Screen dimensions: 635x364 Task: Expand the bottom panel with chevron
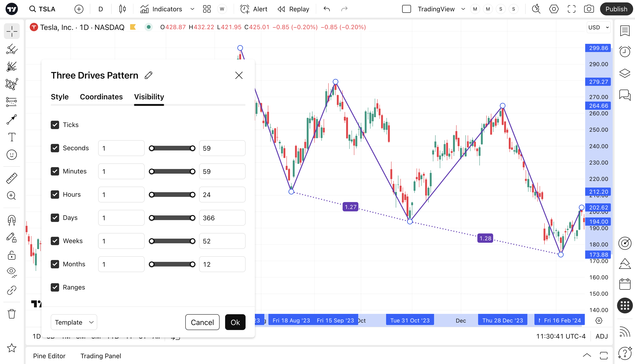click(587, 355)
